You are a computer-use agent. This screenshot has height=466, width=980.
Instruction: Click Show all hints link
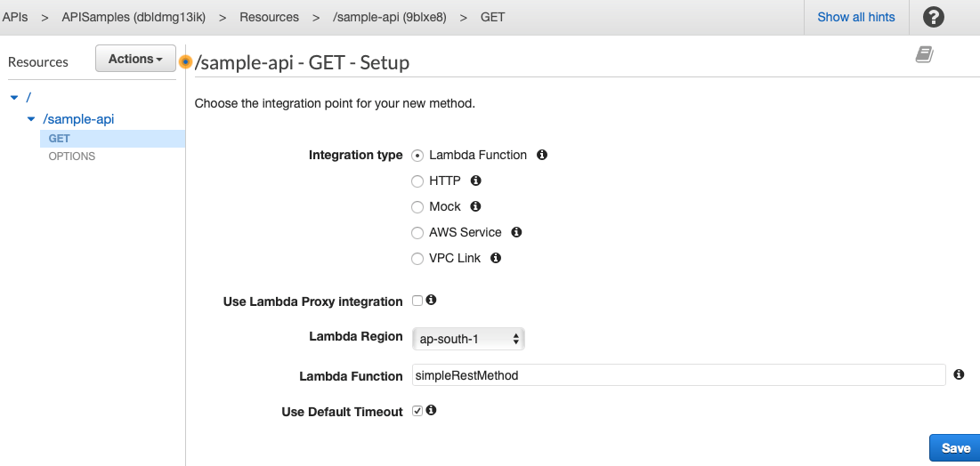pos(856,17)
